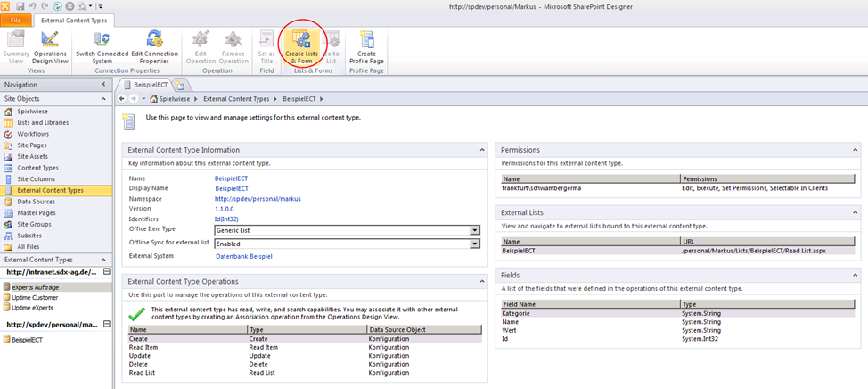Open Edit Connection Properties

(154, 46)
